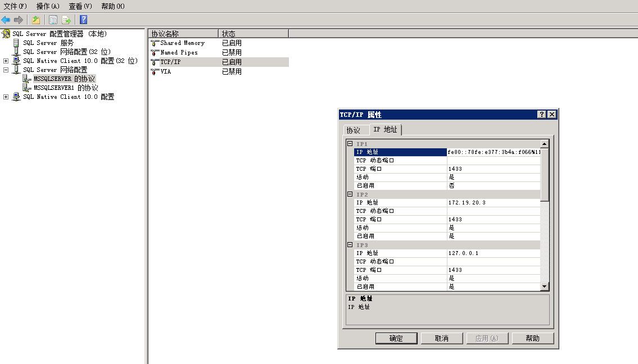Select the Named Pipes protocol icon
The height and width of the screenshot is (364, 638).
coord(155,53)
